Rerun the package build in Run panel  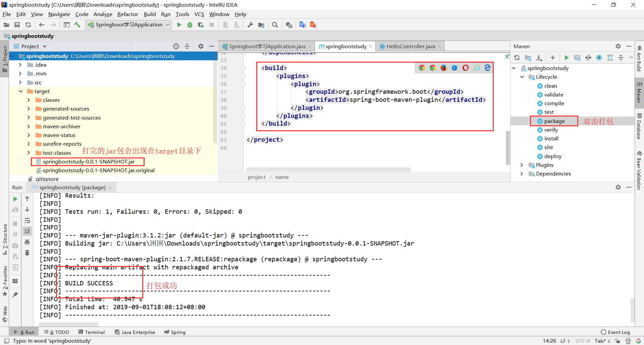(x=15, y=199)
